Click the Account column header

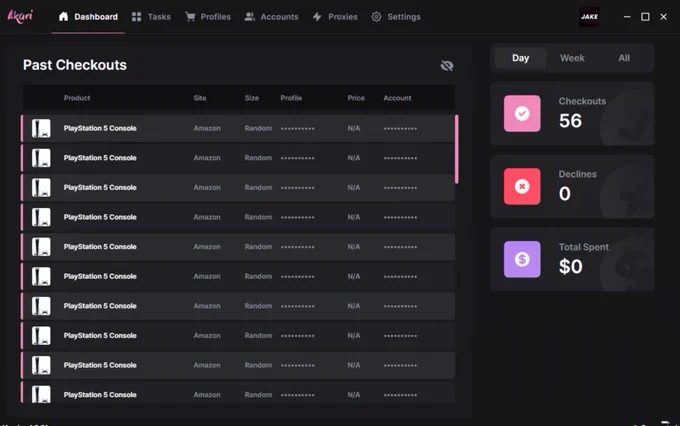tap(397, 98)
